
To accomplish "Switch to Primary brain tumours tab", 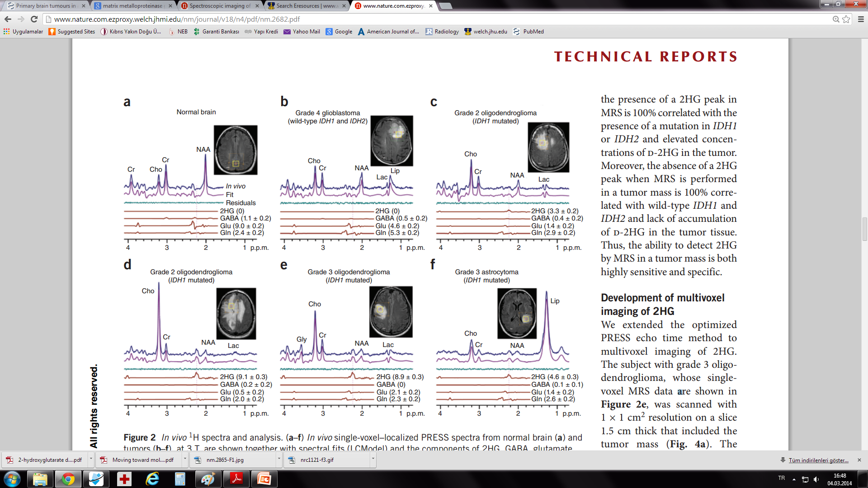I will [x=45, y=6].
